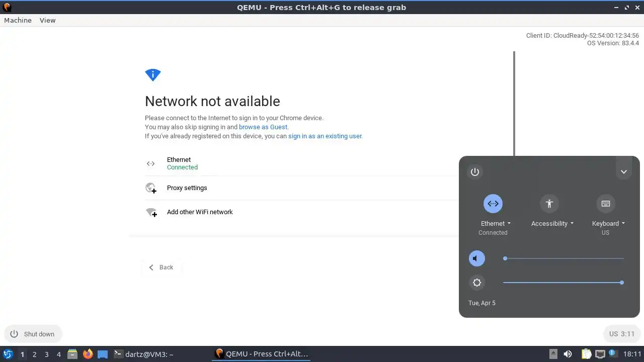Image resolution: width=644 pixels, height=362 pixels.
Task: Select the QEMU taskbar window entry
Action: [262, 354]
